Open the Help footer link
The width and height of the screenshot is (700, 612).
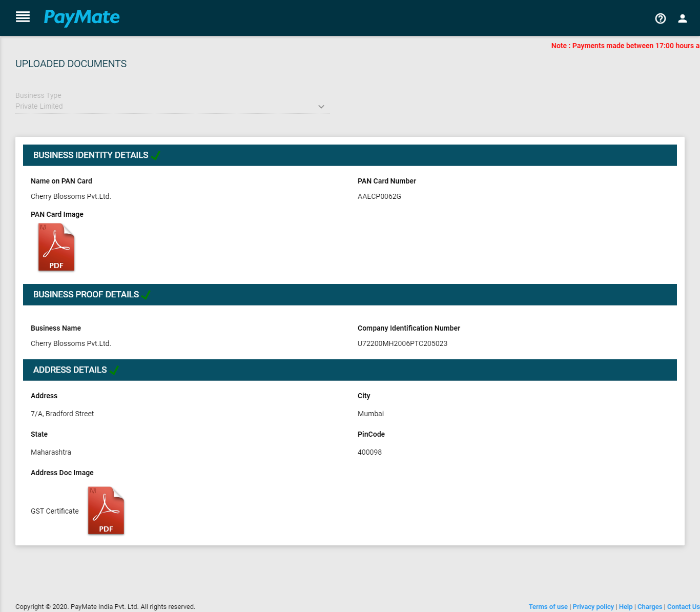626,606
